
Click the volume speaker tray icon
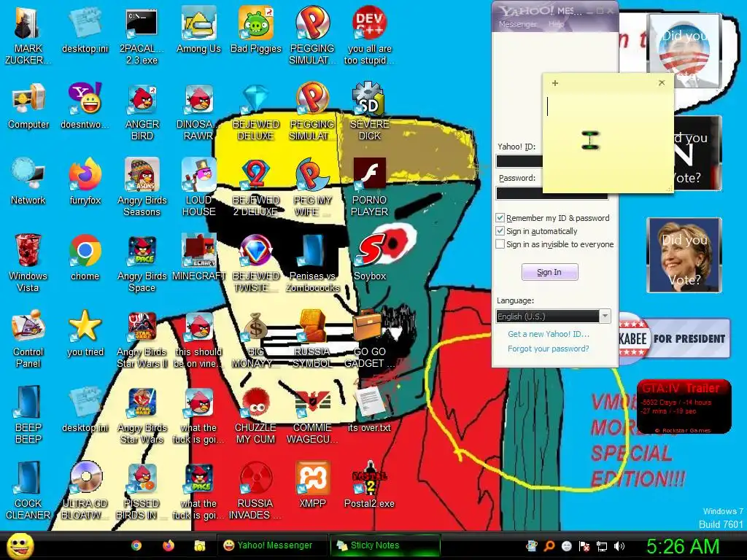pyautogui.click(x=619, y=546)
